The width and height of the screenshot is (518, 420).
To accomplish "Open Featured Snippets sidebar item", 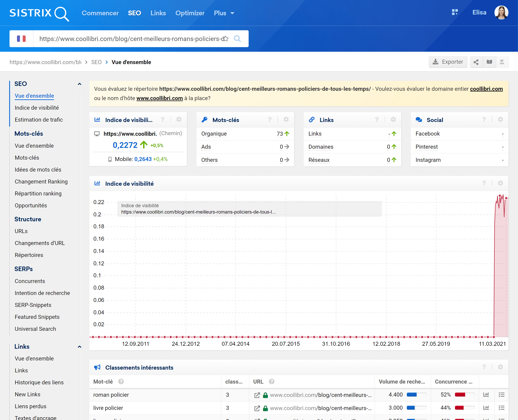I will coord(37,317).
